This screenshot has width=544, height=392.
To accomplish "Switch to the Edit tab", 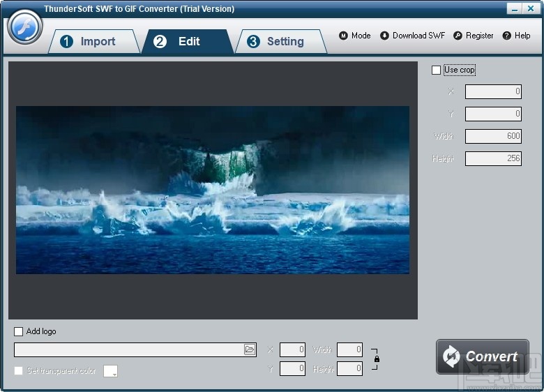I will [x=188, y=42].
